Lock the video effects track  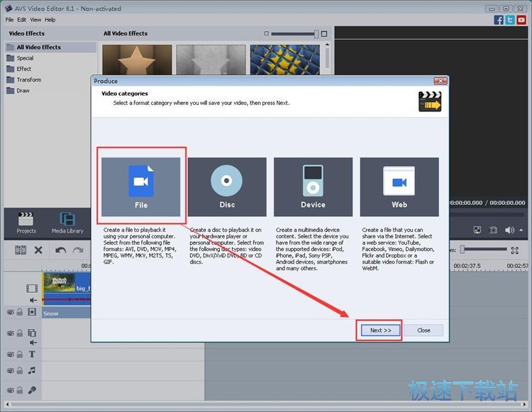pos(20,311)
